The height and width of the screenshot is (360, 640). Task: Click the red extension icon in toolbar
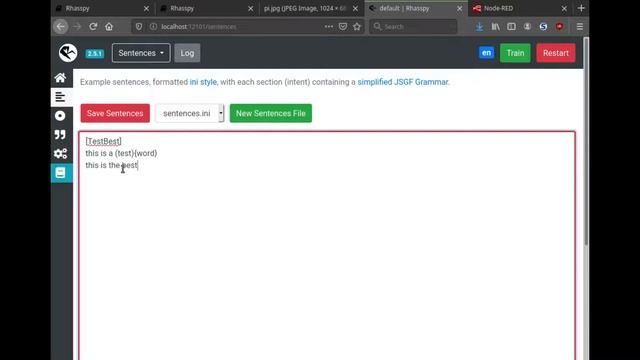pos(560,27)
